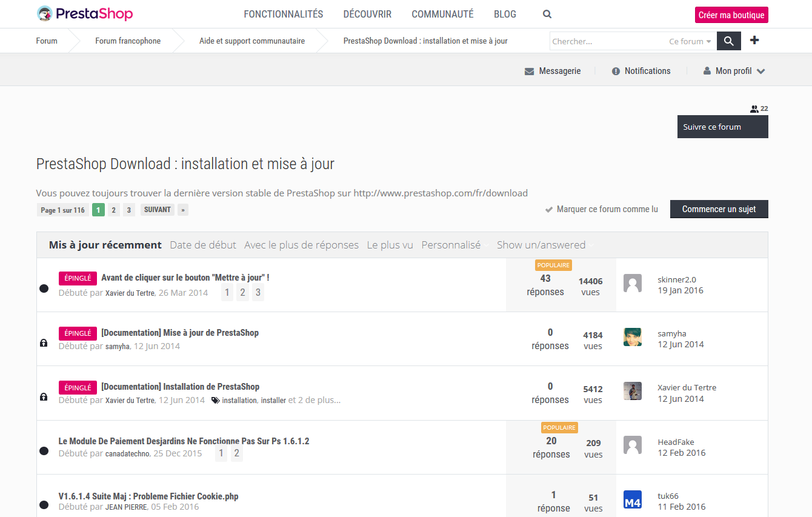Open "[Documentation] Mise à jour de PrestaShop" topic
The height and width of the screenshot is (517, 812).
(x=180, y=333)
